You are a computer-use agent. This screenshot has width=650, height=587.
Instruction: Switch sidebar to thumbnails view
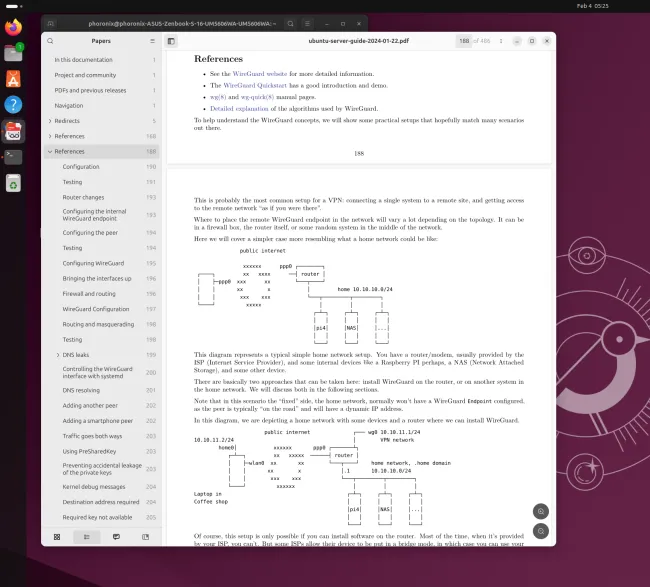pyautogui.click(x=57, y=537)
